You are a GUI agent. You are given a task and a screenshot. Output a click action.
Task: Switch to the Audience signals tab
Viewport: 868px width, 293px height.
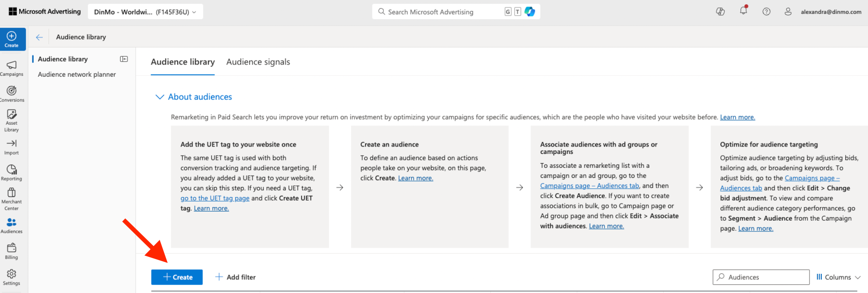tap(258, 62)
